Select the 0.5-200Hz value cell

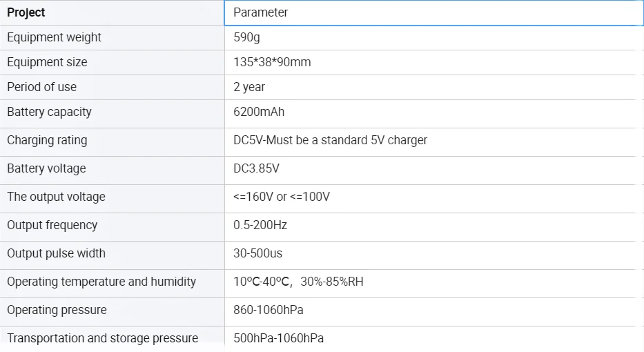tap(433, 225)
